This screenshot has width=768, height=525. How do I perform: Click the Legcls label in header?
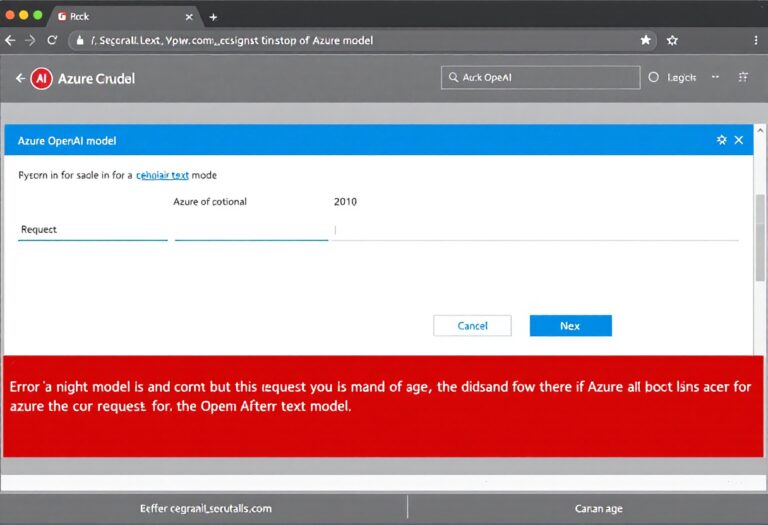[681, 77]
